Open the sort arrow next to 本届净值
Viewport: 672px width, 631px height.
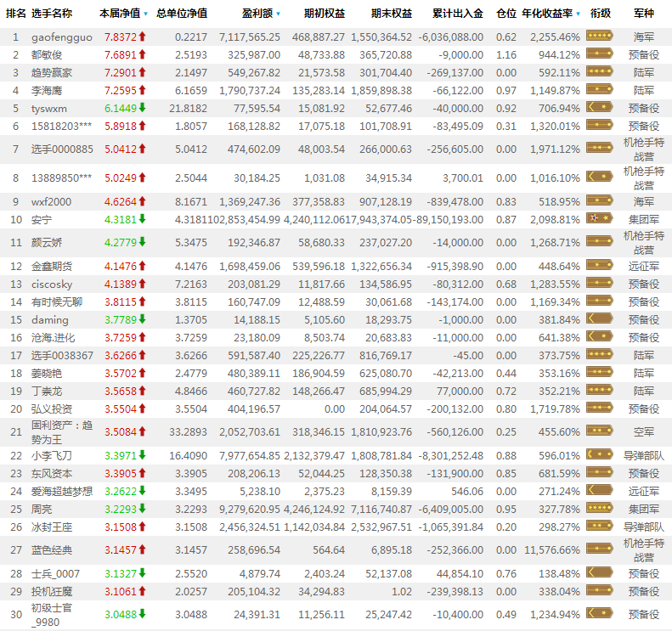146,14
